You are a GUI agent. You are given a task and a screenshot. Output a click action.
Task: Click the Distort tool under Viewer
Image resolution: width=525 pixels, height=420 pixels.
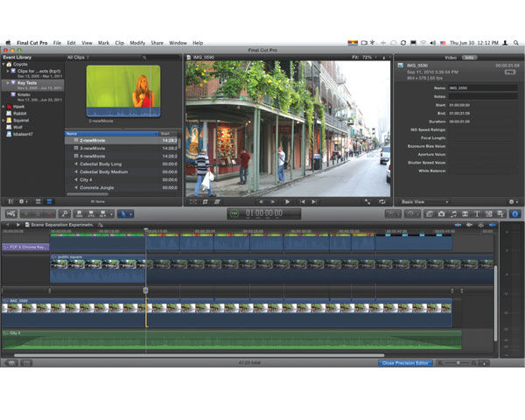pyautogui.click(x=217, y=201)
